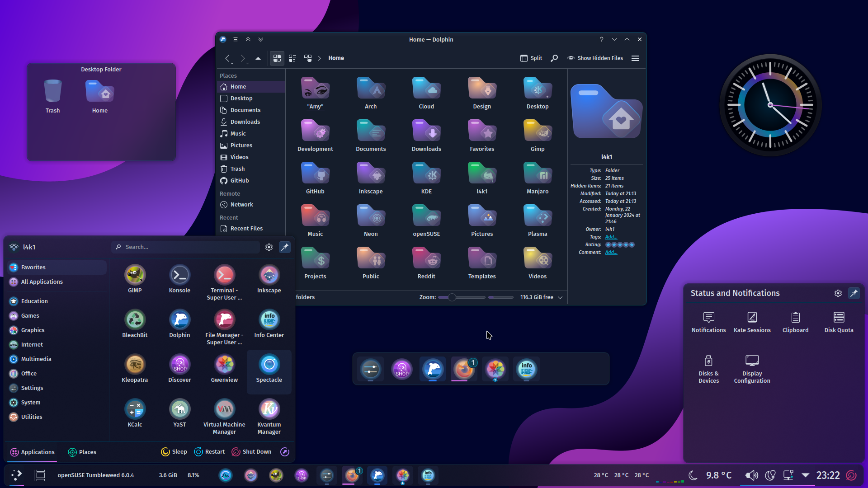Select the Favorites category in launcher
The image size is (868, 488).
[57, 267]
